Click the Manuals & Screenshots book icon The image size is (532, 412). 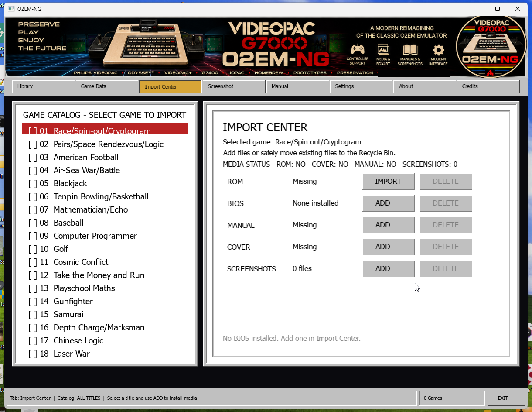pyautogui.click(x=410, y=50)
